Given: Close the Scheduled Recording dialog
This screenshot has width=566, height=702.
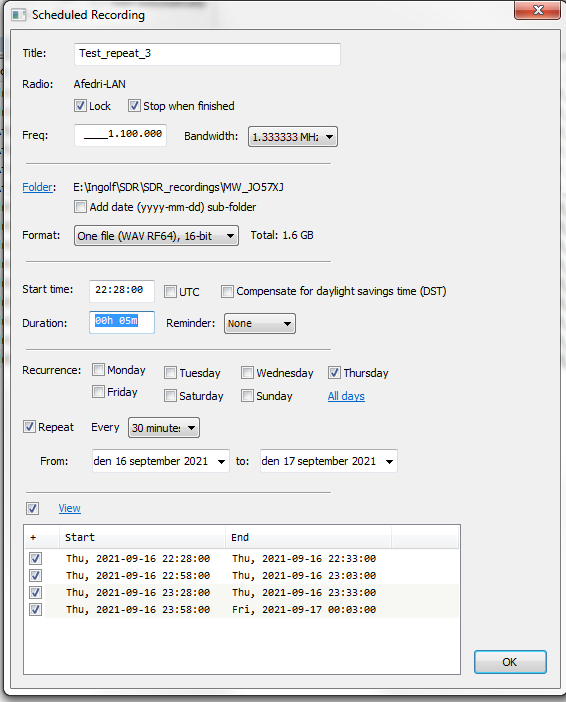Looking at the screenshot, I should pos(537,10).
